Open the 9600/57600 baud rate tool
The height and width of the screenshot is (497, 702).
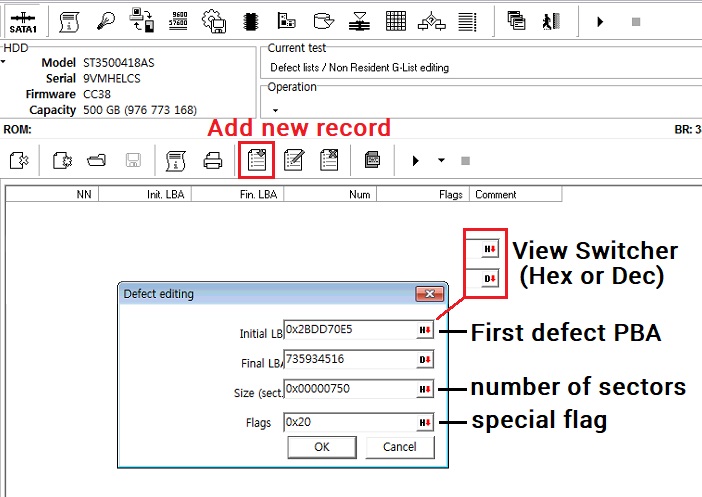(x=178, y=21)
